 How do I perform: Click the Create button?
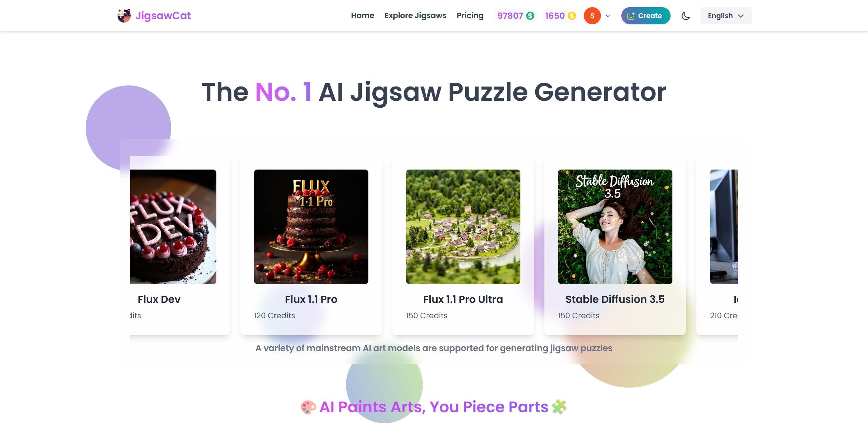646,16
